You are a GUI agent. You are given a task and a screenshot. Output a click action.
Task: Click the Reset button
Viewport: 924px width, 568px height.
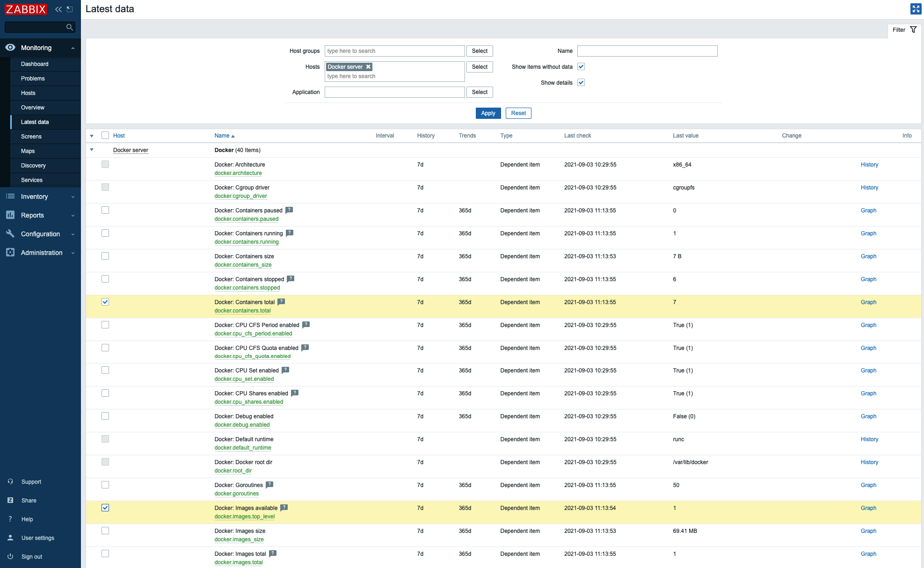517,113
